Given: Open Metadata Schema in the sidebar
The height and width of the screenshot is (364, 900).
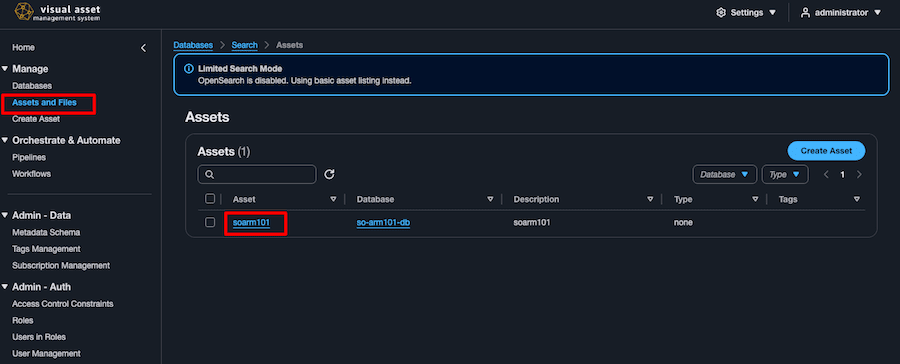Looking at the screenshot, I should tap(46, 233).
